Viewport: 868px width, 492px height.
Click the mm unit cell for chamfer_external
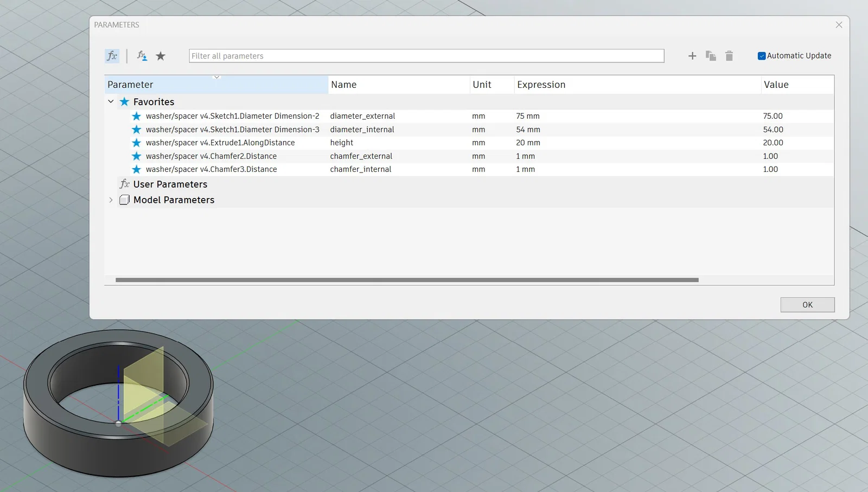(x=478, y=156)
